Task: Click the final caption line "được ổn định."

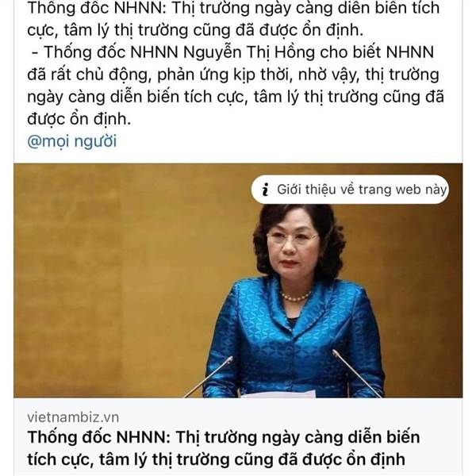Action: [x=79, y=119]
